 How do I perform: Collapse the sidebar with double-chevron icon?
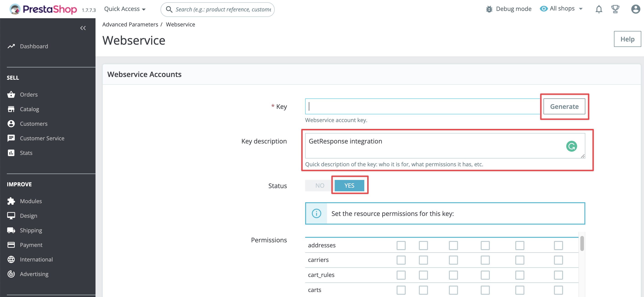click(x=83, y=28)
